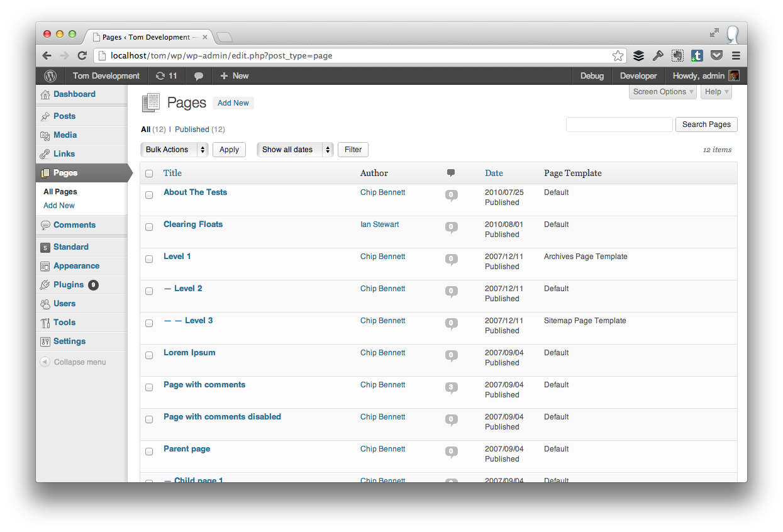Screen dimensions: 783x532
Task: Go to Appearance in the sidebar
Action: click(76, 266)
